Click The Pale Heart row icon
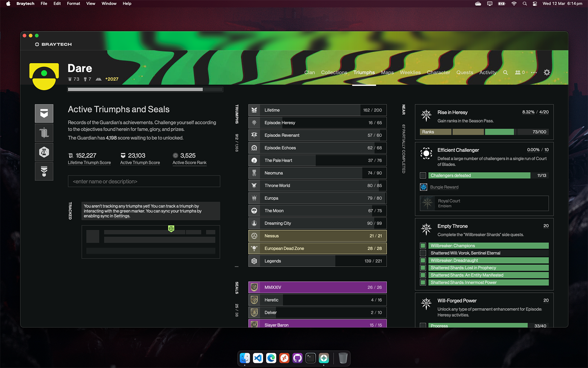Image resolution: width=588 pixels, height=368 pixels. point(254,160)
